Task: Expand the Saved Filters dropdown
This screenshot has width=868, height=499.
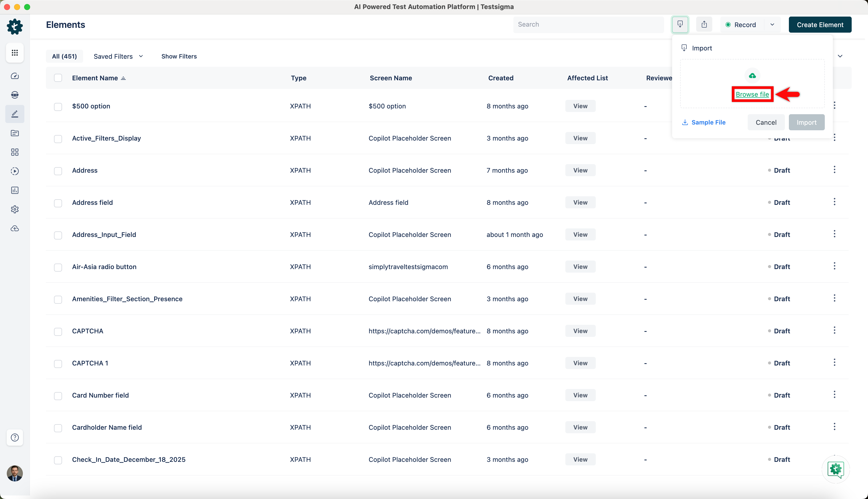Action: tap(118, 56)
